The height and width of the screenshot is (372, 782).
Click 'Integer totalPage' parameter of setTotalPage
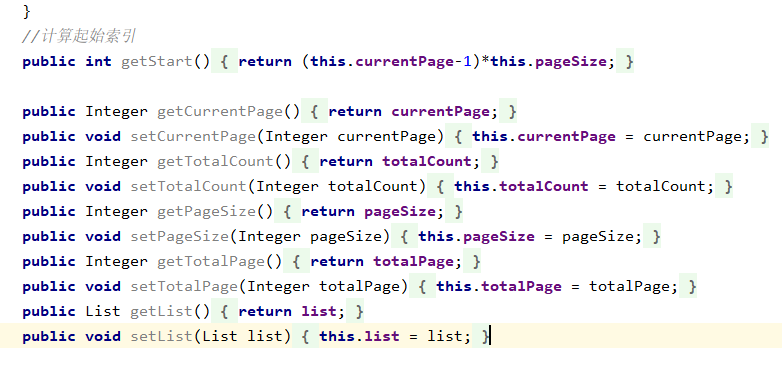[x=324, y=286]
